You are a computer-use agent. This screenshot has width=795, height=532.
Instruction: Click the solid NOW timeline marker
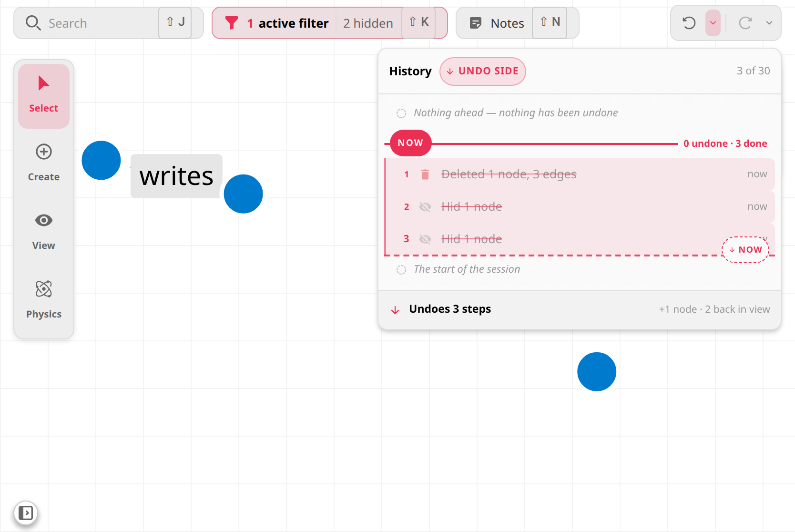(410, 143)
